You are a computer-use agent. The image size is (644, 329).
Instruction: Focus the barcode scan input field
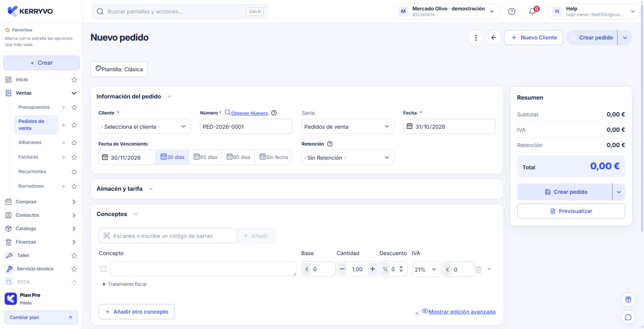pyautogui.click(x=167, y=236)
